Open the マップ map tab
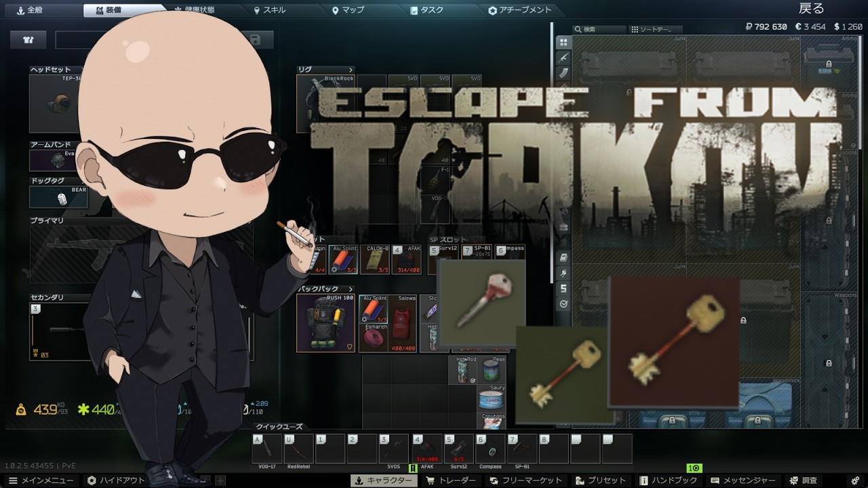868x488 pixels. pos(349,10)
